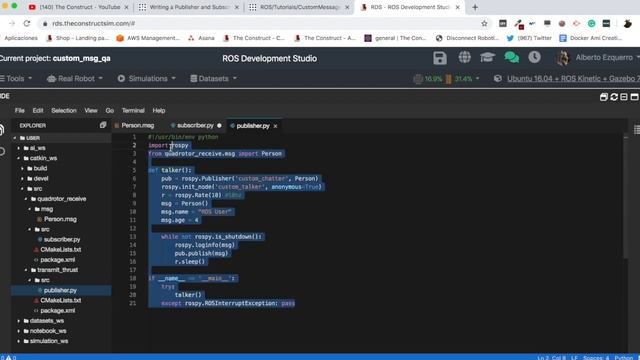This screenshot has height=360, width=640.
Task: Open the search sidebar icon
Action: click(x=2, y=151)
